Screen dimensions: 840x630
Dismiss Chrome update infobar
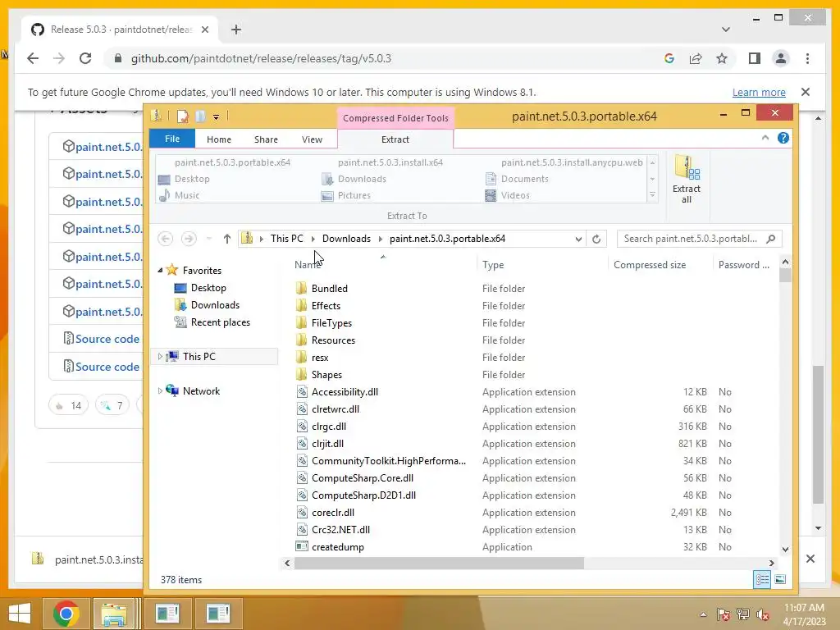(805, 92)
